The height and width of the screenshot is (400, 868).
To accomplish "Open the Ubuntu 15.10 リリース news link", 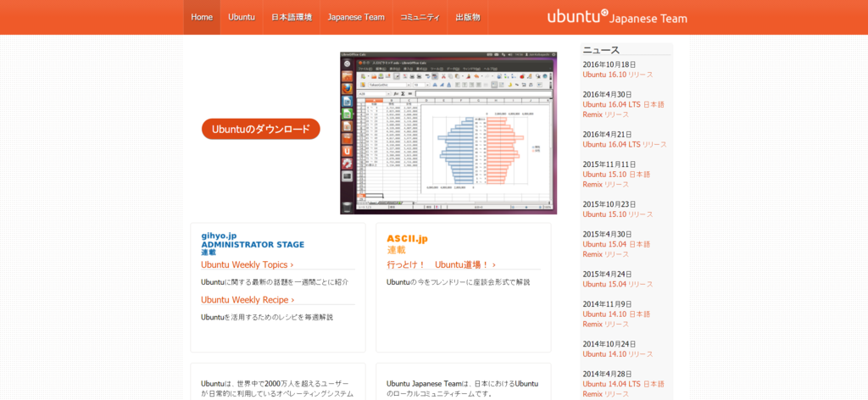I will pos(618,214).
